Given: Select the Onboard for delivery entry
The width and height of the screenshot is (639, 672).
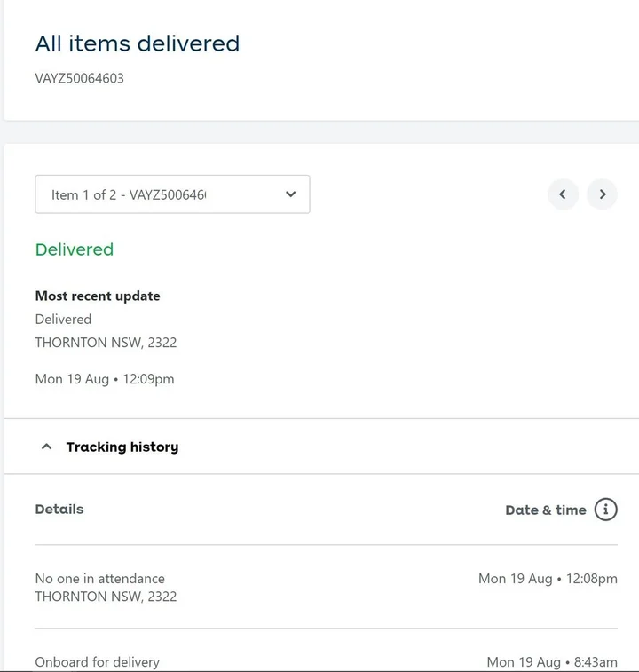Looking at the screenshot, I should pyautogui.click(x=97, y=661).
